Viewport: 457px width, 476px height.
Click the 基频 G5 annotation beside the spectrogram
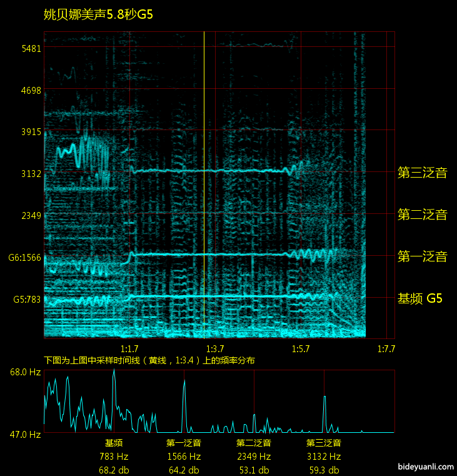420,299
